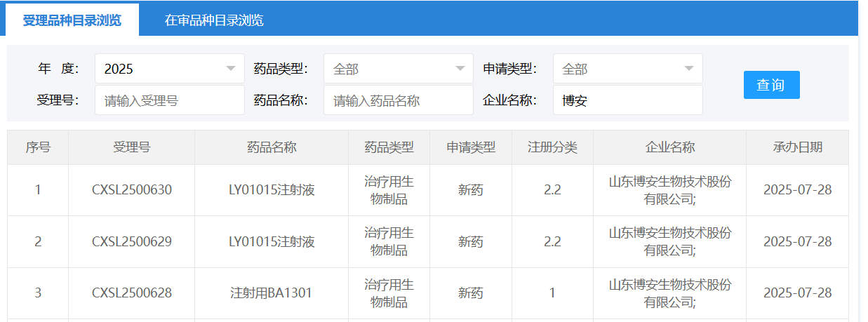The width and height of the screenshot is (868, 322).
Task: Click the 序号 column header
Action: click(38, 147)
